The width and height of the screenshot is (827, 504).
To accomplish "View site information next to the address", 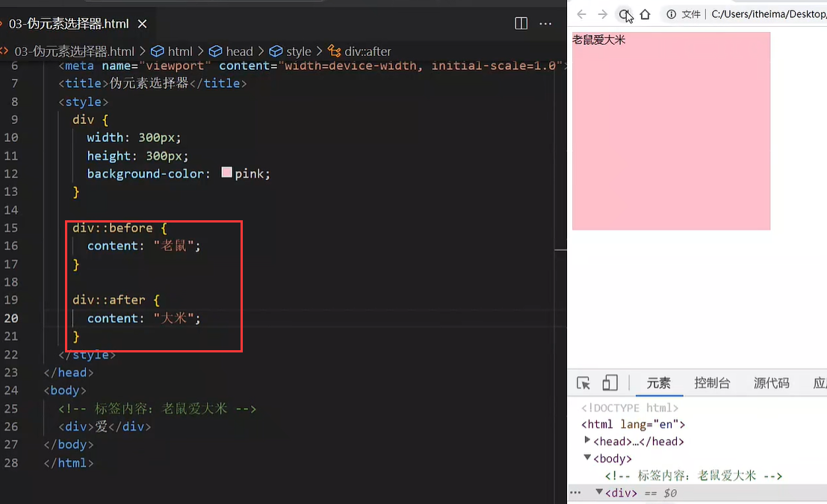I will 672,14.
